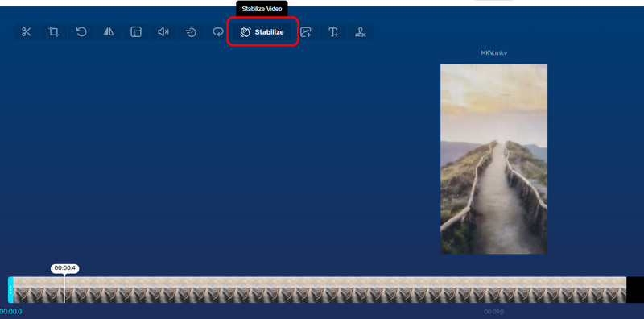Open the resize layout icon
The image size is (644, 319).
(x=136, y=32)
